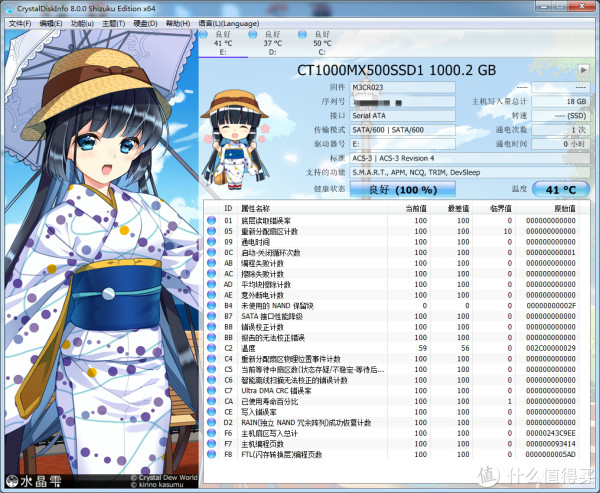This screenshot has width=600, height=493.
Task: Click the status icon for attribute AE
Action: click(x=211, y=295)
